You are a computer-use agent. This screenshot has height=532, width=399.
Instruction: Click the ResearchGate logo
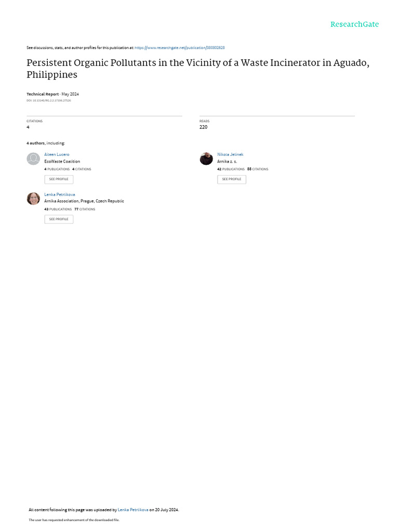click(354, 24)
